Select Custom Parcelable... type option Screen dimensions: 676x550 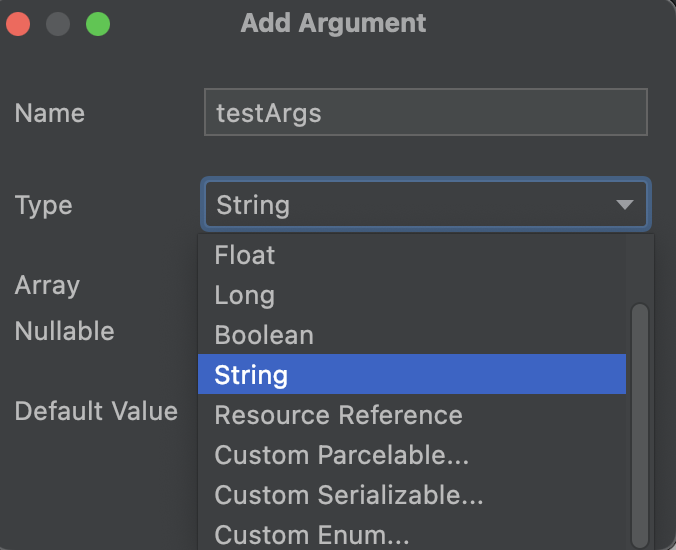(341, 455)
